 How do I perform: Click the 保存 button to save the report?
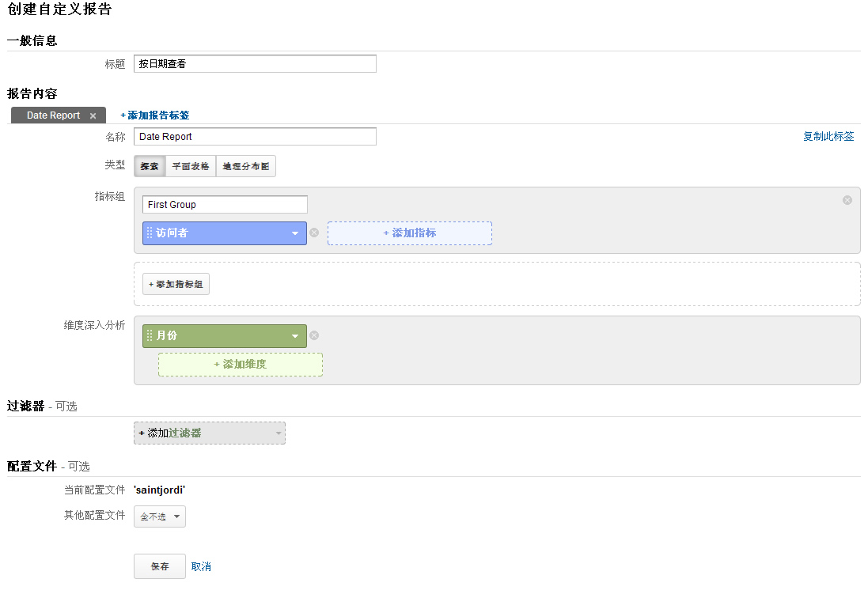pyautogui.click(x=159, y=566)
